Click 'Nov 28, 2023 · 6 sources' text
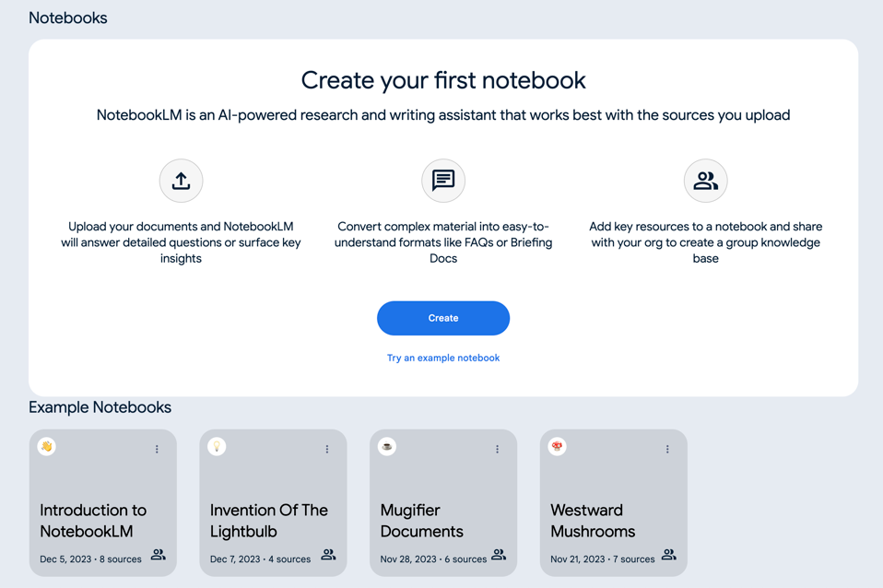Image resolution: width=883 pixels, height=588 pixels. (x=433, y=559)
